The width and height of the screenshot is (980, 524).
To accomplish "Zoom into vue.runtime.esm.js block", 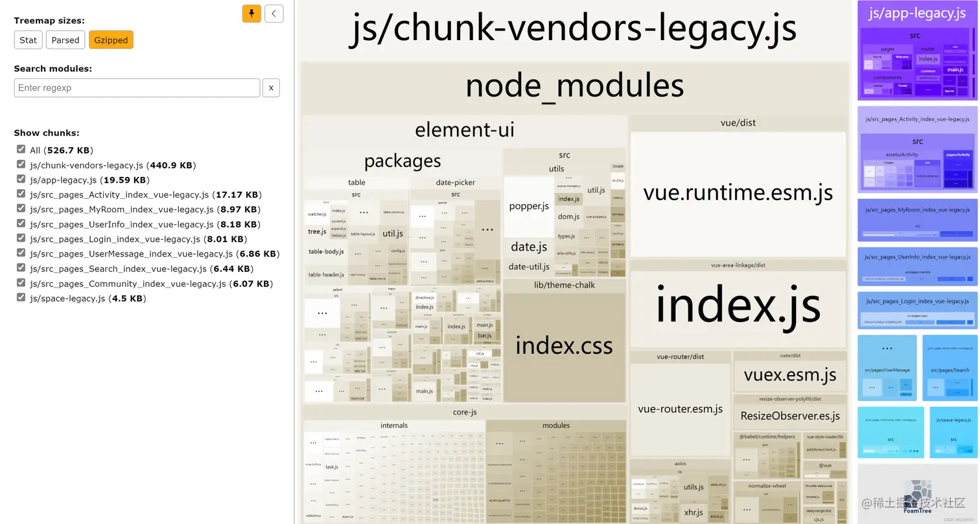I will pyautogui.click(x=738, y=192).
